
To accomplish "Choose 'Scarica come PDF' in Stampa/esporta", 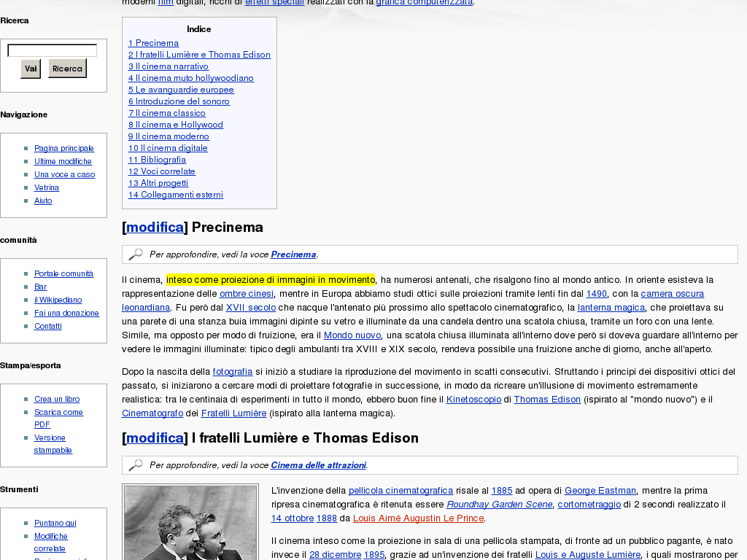I will coord(58,412).
